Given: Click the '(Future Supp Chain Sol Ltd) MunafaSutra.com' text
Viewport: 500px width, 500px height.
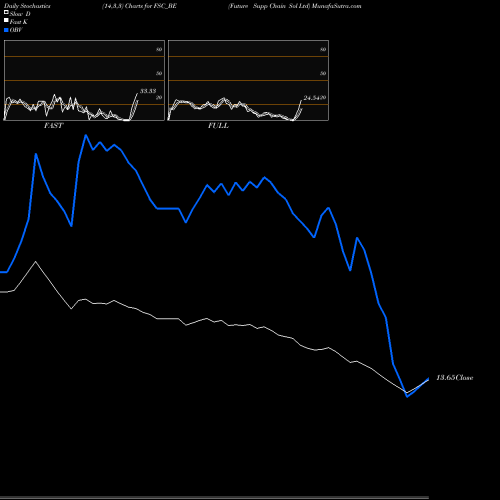Looking at the screenshot, I should point(295,6).
